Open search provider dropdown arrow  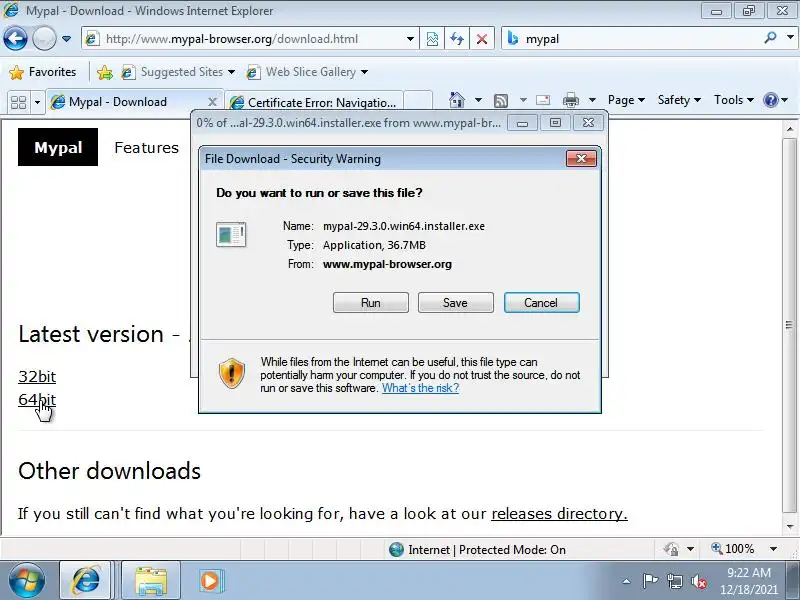pyautogui.click(x=790, y=38)
